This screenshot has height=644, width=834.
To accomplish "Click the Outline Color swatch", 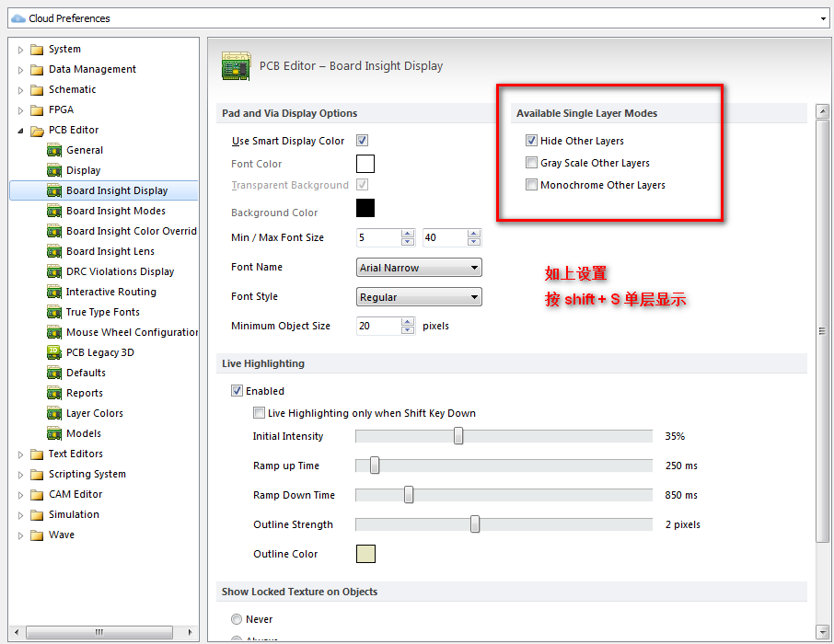I will [x=365, y=554].
